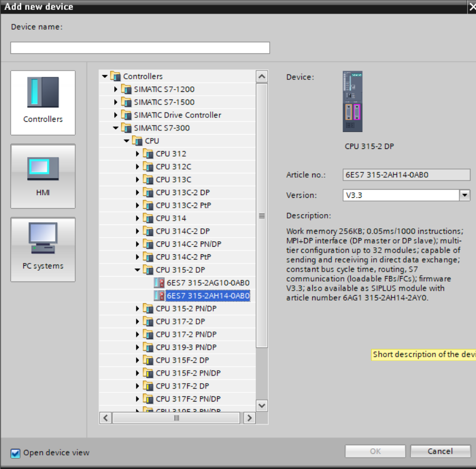
Task: Click the CPU 313C-2 DP folder icon
Action: tap(148, 192)
